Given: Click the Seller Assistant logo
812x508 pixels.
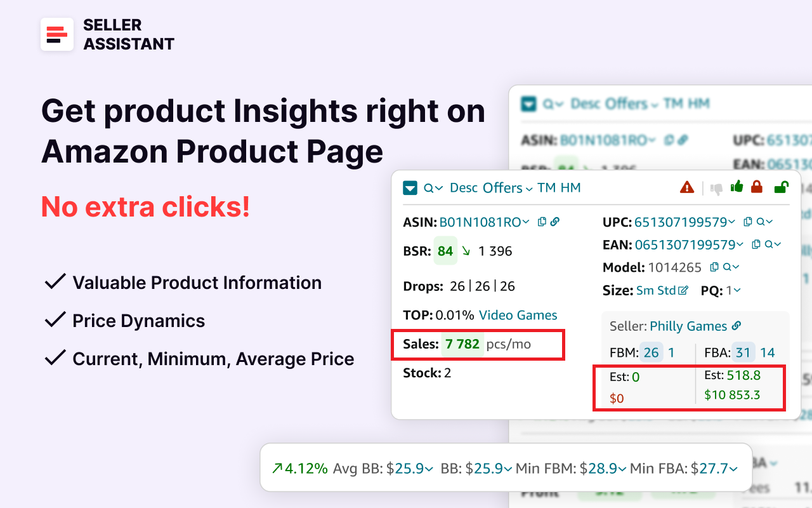Looking at the screenshot, I should pyautogui.click(x=57, y=34).
